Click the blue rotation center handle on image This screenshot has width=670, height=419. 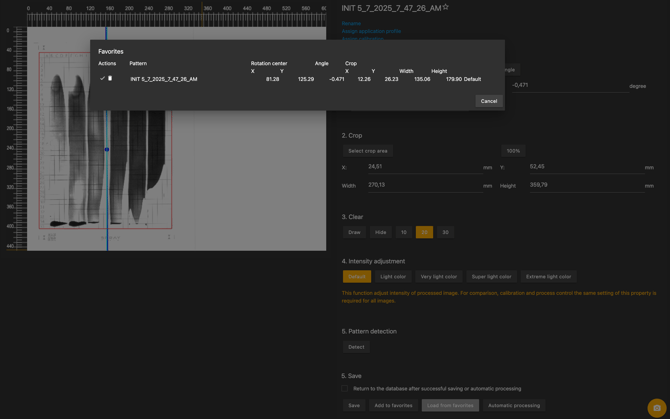(x=107, y=149)
